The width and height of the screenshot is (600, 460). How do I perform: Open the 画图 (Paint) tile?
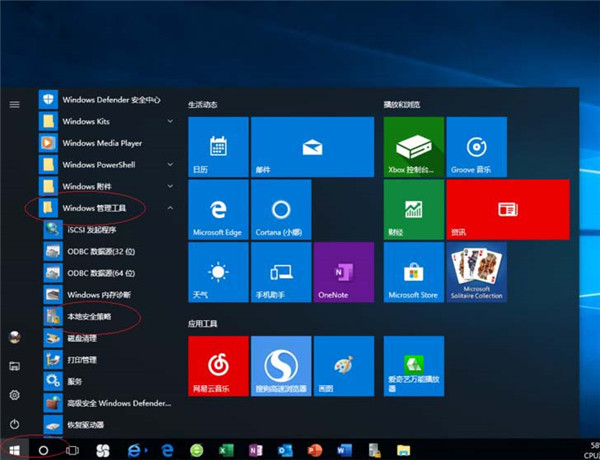[342, 365]
